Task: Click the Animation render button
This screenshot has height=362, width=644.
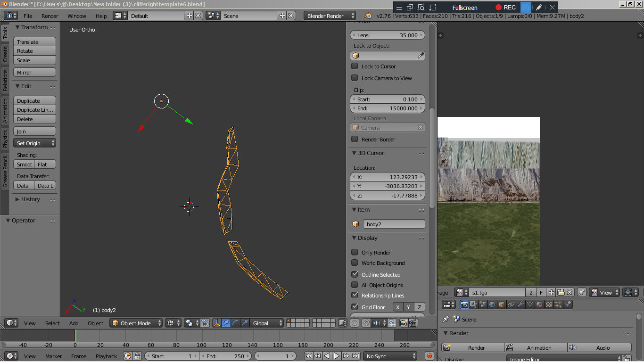Action: point(536,348)
